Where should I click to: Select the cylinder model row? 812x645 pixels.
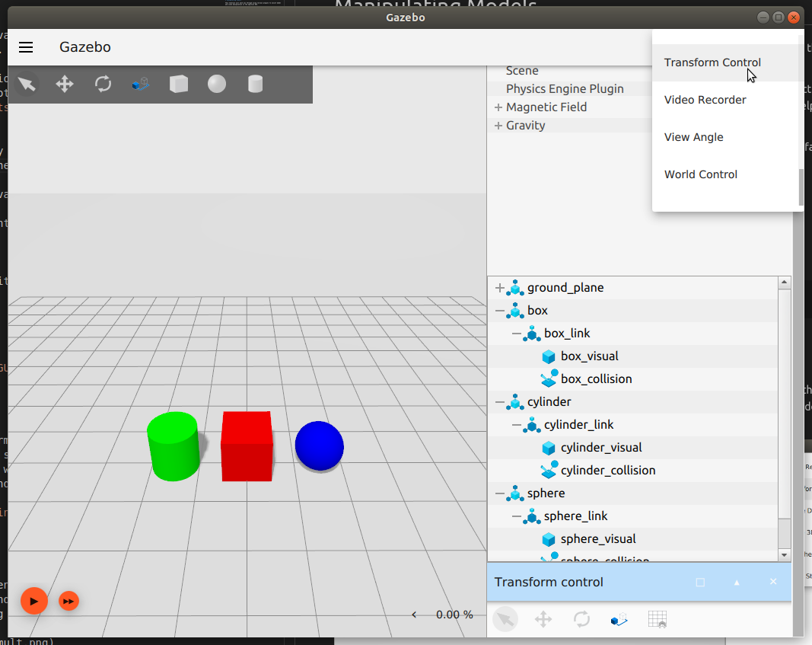632,401
